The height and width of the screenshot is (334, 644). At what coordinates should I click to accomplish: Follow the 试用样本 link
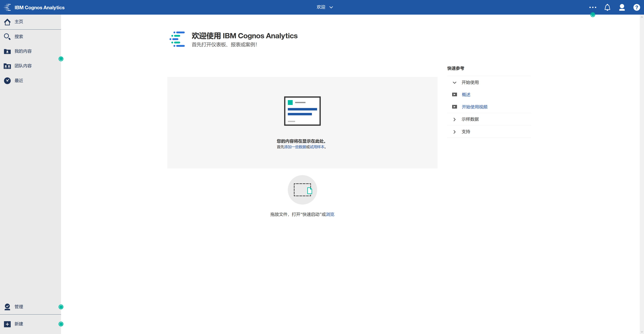(317, 147)
